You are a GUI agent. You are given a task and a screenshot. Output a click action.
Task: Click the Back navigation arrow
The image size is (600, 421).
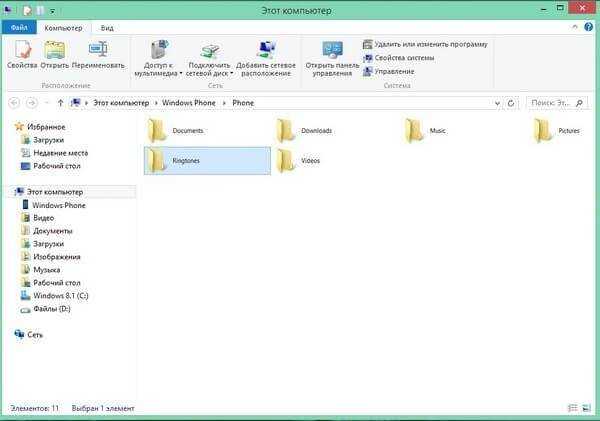(14, 103)
